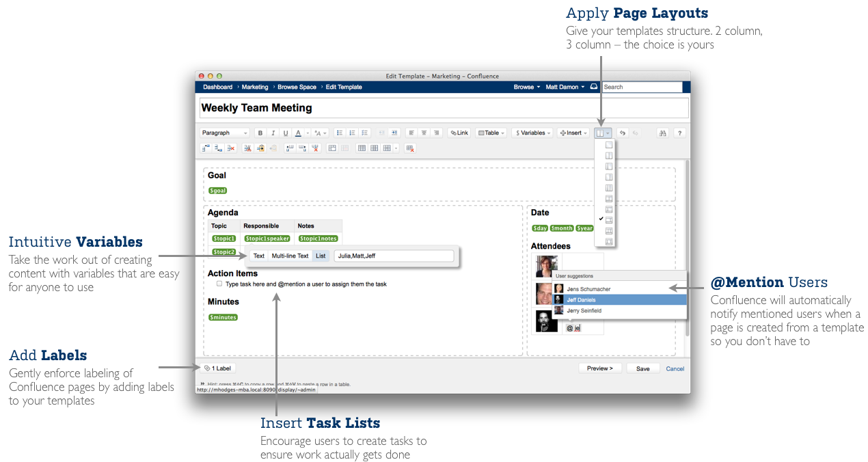Click the remove table icon

click(x=410, y=148)
